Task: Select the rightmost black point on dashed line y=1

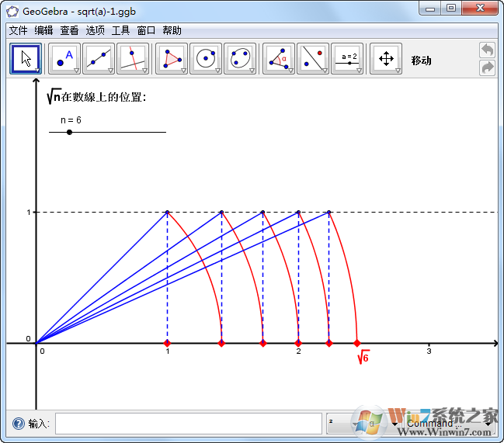Action: coord(328,213)
